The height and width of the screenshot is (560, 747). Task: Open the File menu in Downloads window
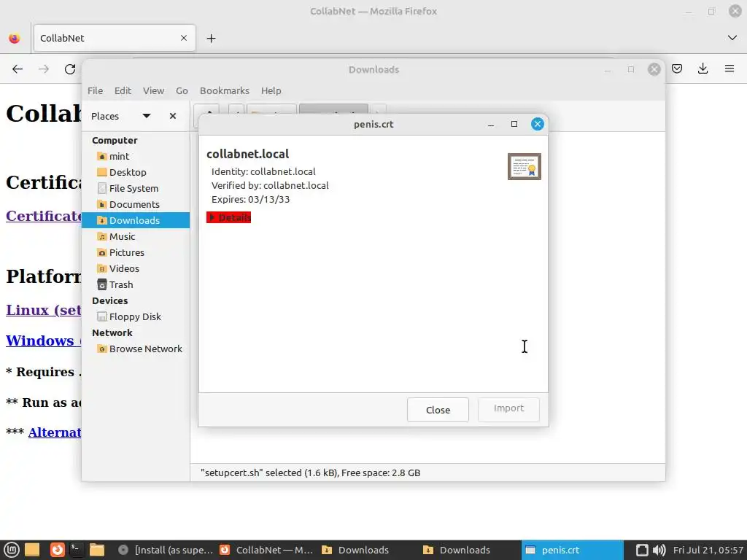[x=95, y=90]
